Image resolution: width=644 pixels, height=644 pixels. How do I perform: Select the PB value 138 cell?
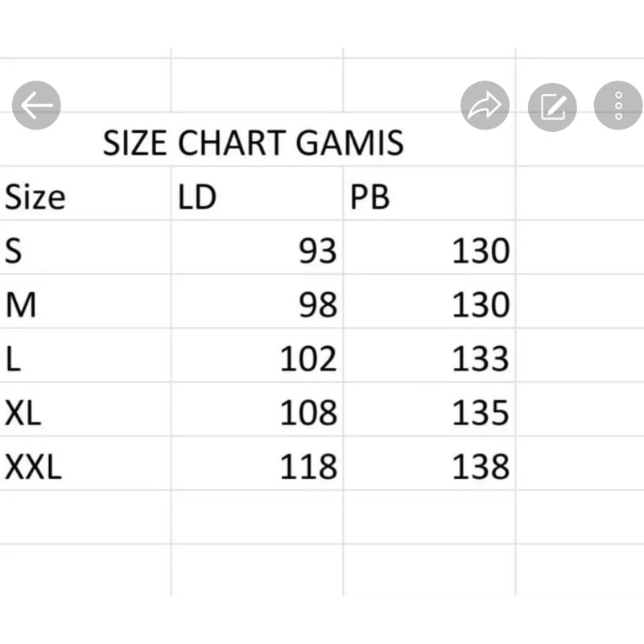[x=481, y=467]
